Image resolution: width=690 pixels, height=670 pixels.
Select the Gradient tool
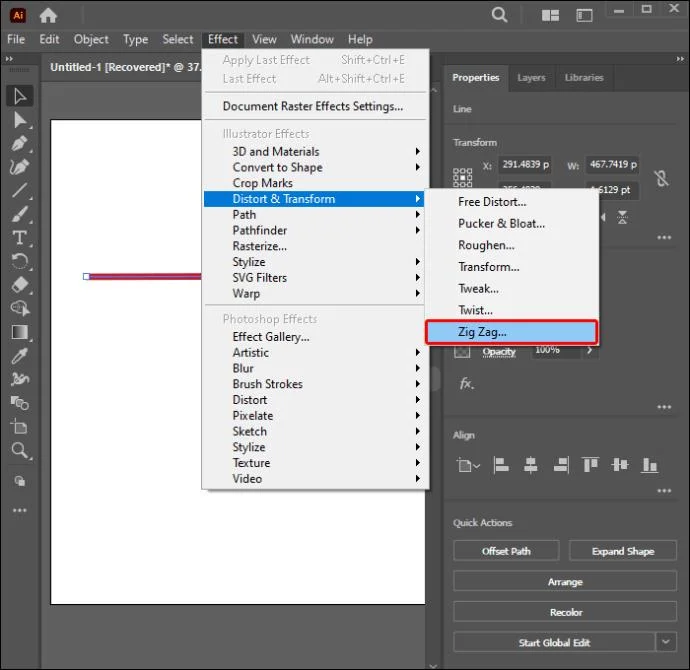point(20,332)
